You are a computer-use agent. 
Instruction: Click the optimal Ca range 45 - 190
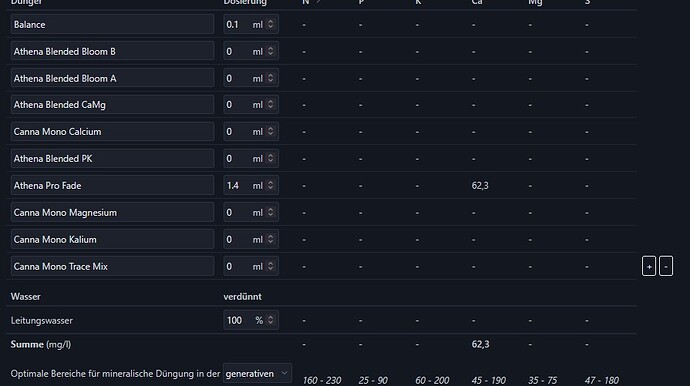click(488, 380)
